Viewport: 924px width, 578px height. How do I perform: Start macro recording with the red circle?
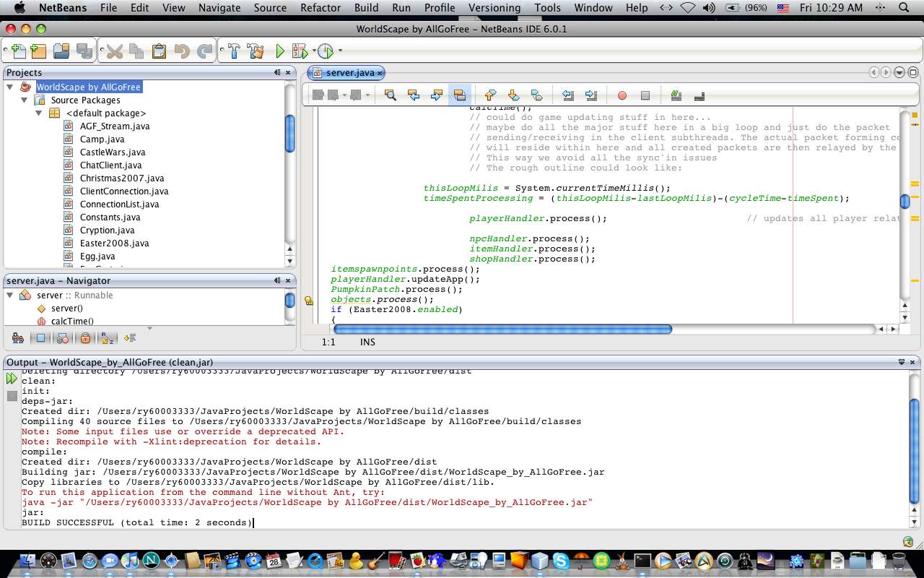(x=622, y=95)
